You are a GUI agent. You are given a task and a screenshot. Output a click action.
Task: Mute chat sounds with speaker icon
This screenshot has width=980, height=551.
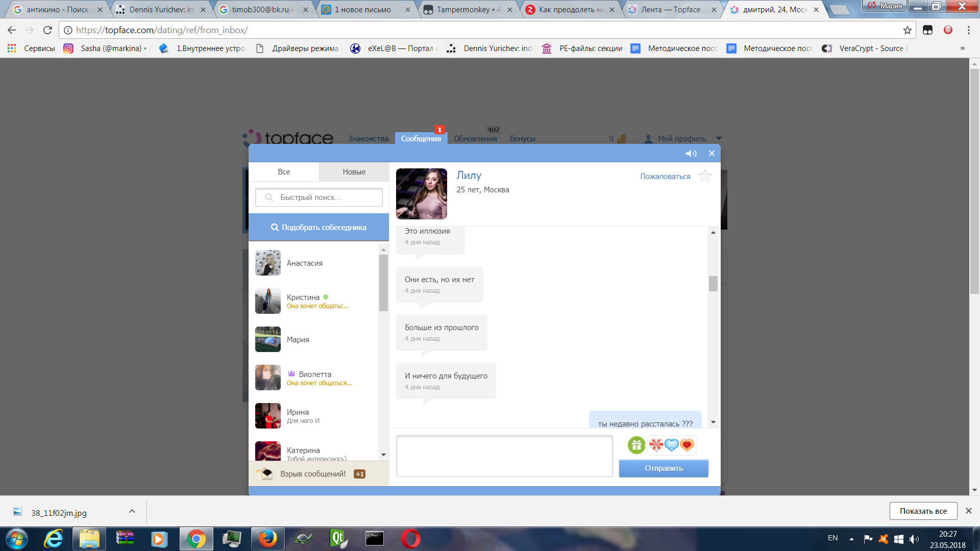coord(691,154)
